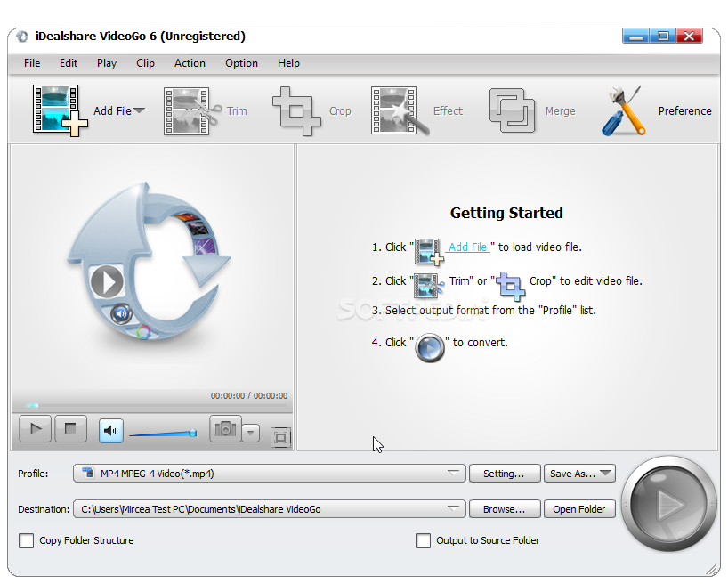The width and height of the screenshot is (728, 584).
Task: Open the Help menu
Action: (288, 63)
